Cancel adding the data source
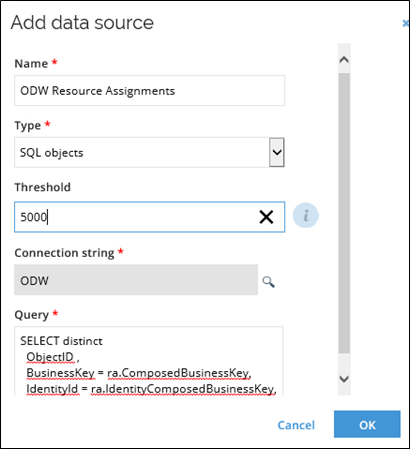The image size is (410, 449). click(x=296, y=425)
